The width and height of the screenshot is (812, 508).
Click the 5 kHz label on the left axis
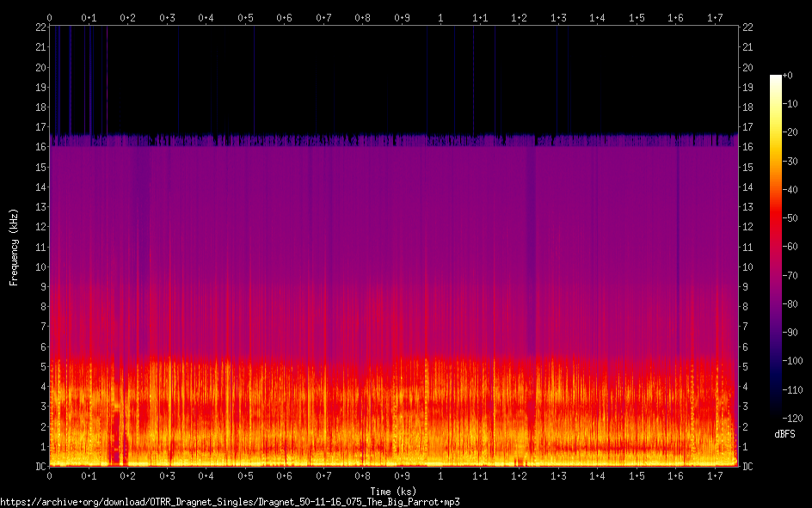[x=43, y=367]
